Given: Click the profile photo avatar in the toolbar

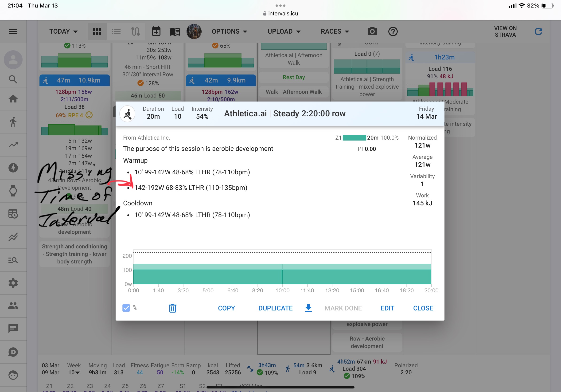Looking at the screenshot, I should pyautogui.click(x=194, y=31).
